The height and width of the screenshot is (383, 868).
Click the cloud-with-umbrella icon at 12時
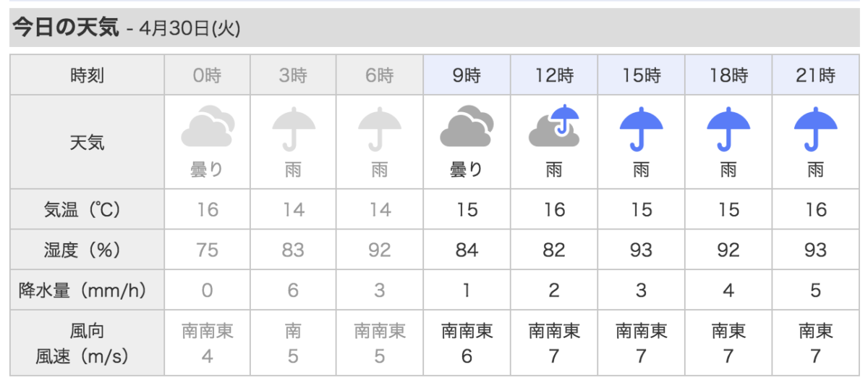[x=555, y=127]
